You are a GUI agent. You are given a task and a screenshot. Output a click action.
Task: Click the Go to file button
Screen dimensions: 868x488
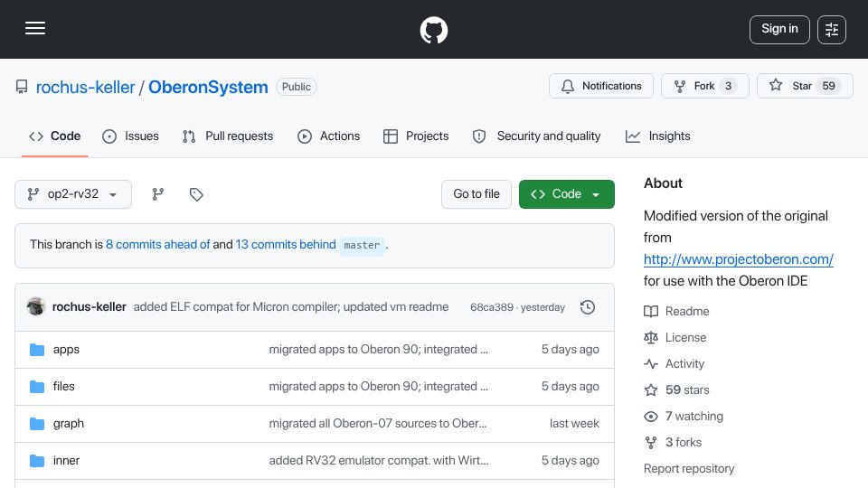(x=476, y=194)
